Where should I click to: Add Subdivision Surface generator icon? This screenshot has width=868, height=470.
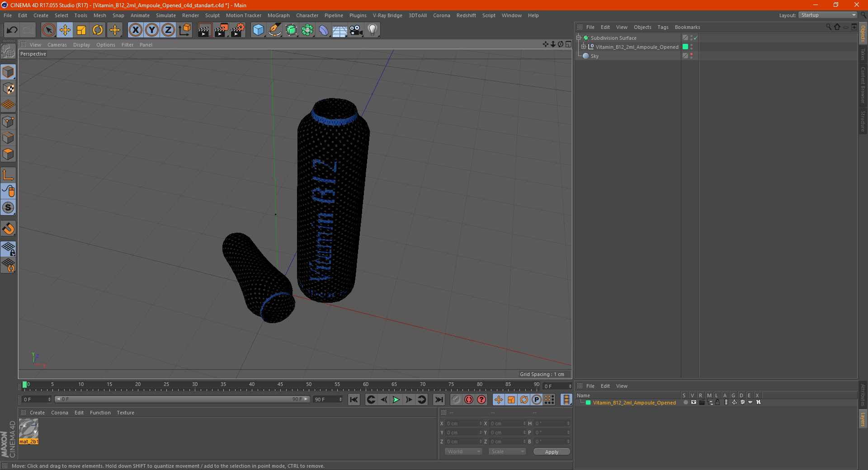pyautogui.click(x=291, y=30)
